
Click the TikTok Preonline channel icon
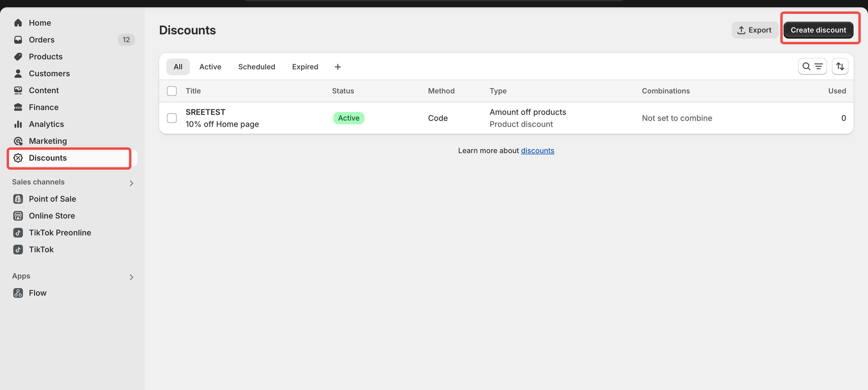(x=18, y=233)
